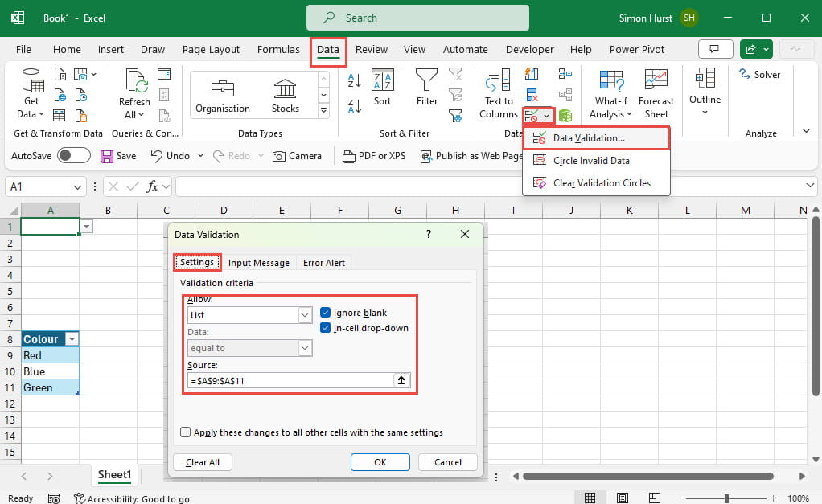This screenshot has width=822, height=504.
Task: Click OK in Data Validation dialog
Action: click(380, 462)
